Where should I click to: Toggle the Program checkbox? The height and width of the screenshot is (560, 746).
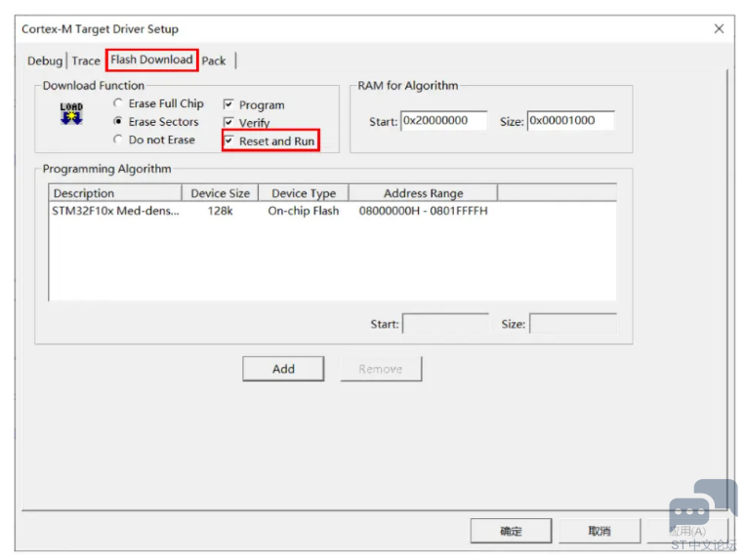click(228, 104)
